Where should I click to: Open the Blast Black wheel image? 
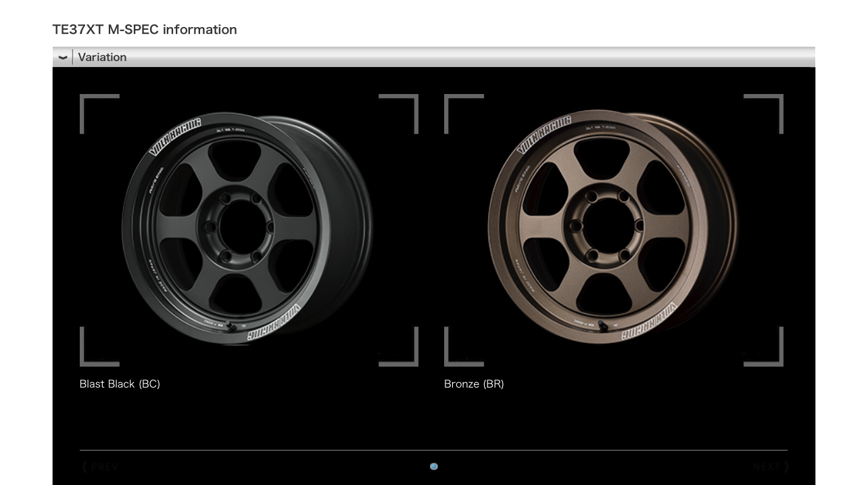tap(249, 230)
